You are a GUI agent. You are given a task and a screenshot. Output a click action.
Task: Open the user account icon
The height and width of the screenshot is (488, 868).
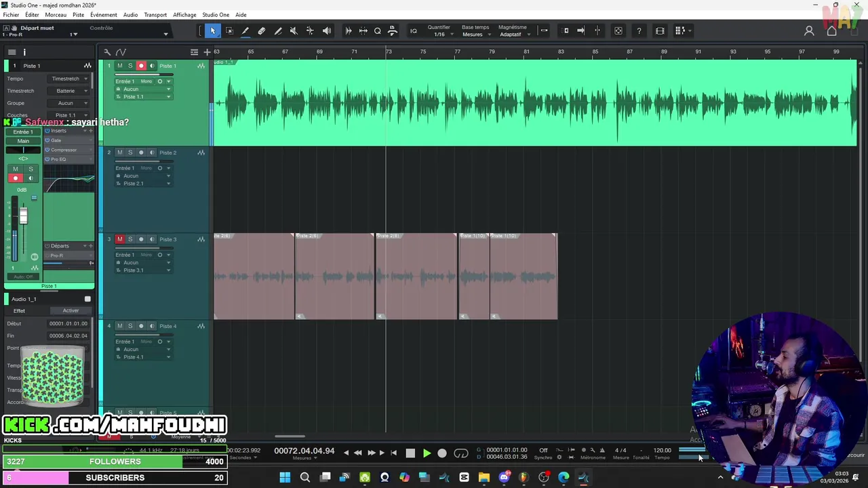809,30
